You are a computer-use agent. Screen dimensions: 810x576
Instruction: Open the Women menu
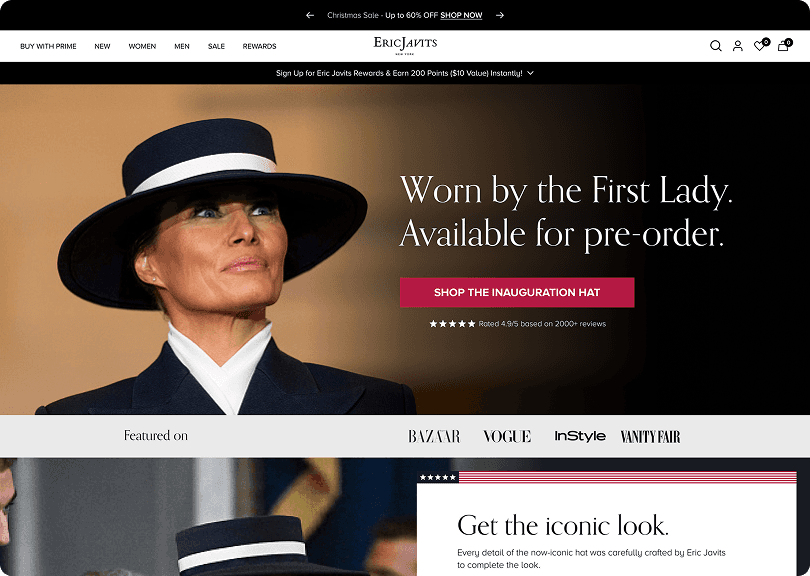(142, 46)
